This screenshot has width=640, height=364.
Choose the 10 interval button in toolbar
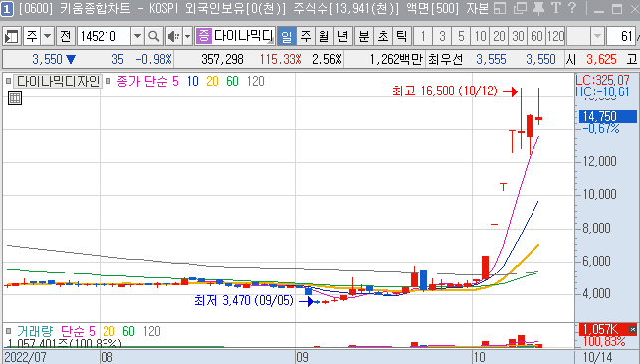pyautogui.click(x=480, y=36)
